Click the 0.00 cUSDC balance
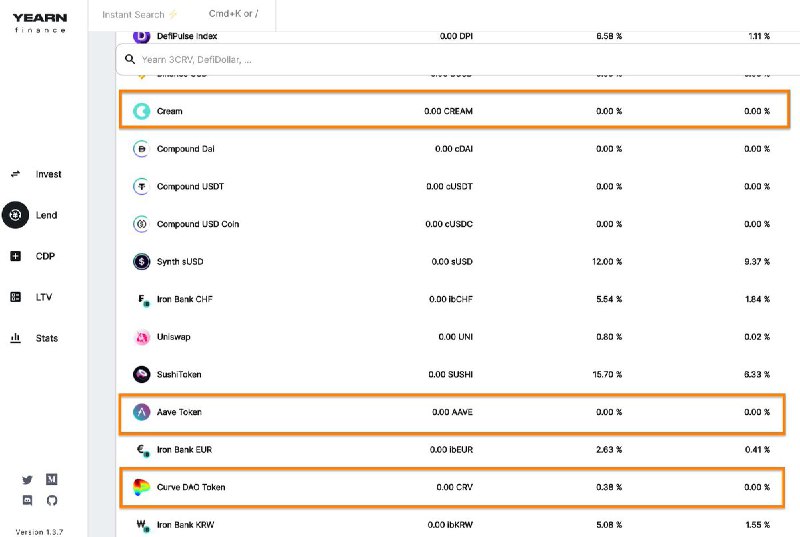Viewport: 800px width, 537px height. coord(449,224)
